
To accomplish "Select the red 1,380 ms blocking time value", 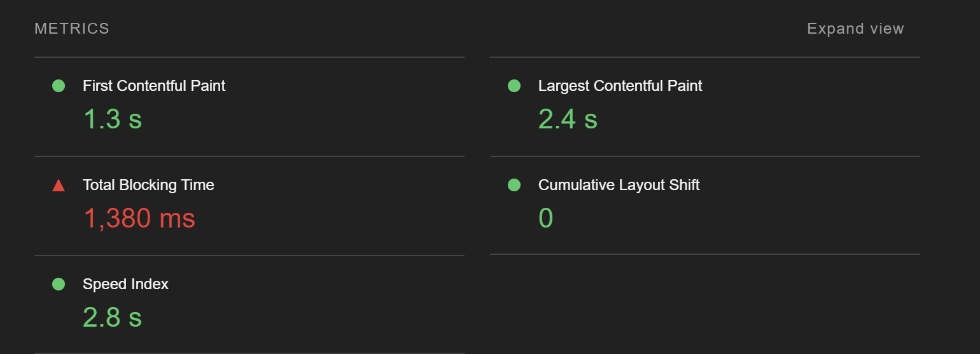I will (x=139, y=219).
